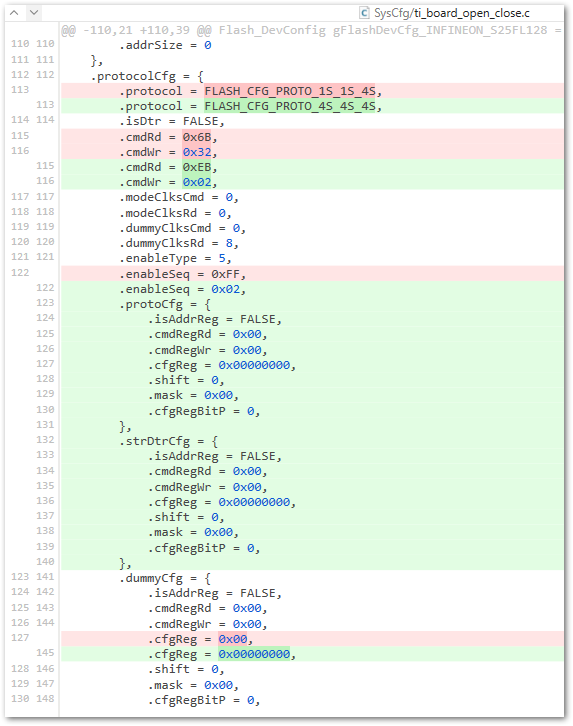Image resolution: width=573 pixels, height=726 pixels.
Task: Click old line number 127
Action: [x=20, y=638]
